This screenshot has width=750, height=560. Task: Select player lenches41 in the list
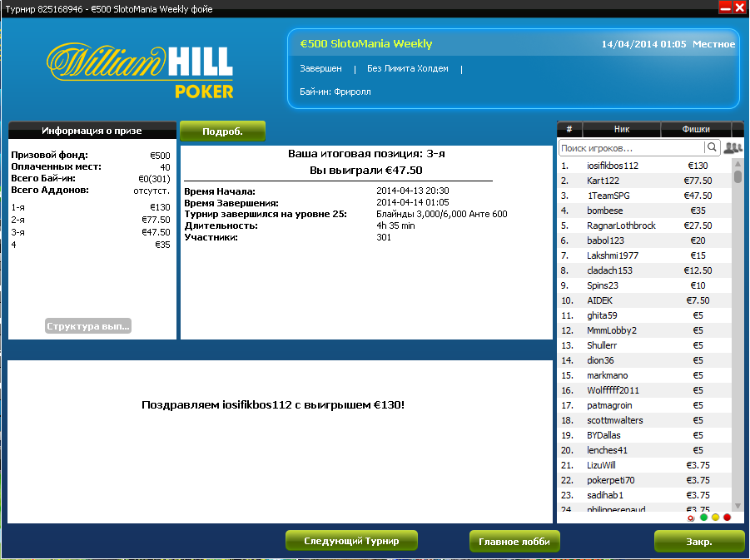[x=645, y=450]
